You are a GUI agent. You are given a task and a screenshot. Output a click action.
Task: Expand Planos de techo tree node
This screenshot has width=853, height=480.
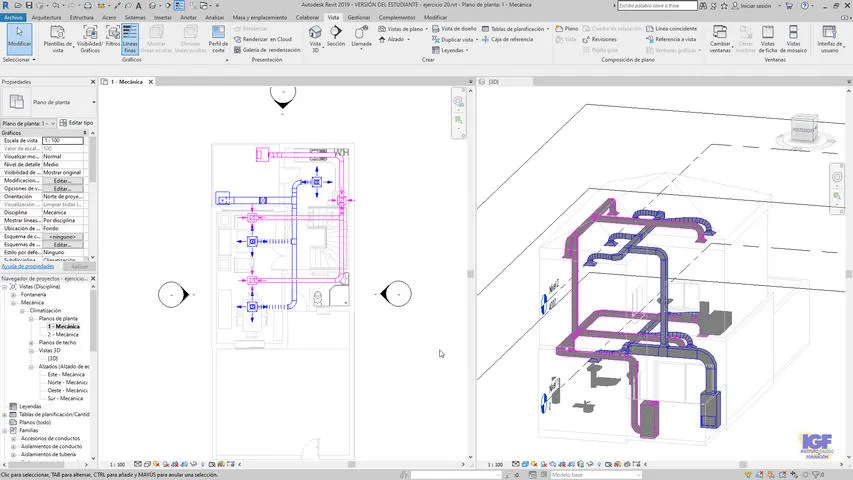(x=31, y=343)
